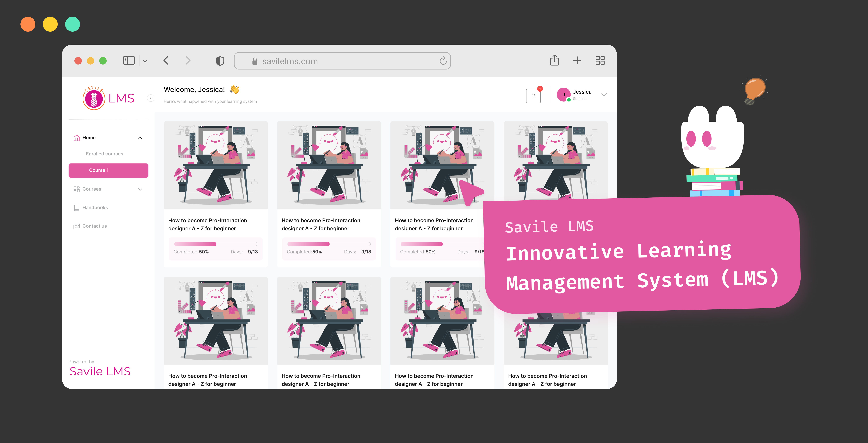Click Jessica's avatar circle

click(x=563, y=95)
